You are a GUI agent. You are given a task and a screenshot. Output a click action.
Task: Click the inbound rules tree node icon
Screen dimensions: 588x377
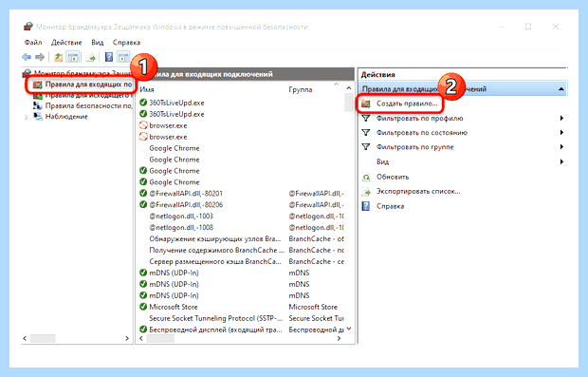pyautogui.click(x=38, y=85)
